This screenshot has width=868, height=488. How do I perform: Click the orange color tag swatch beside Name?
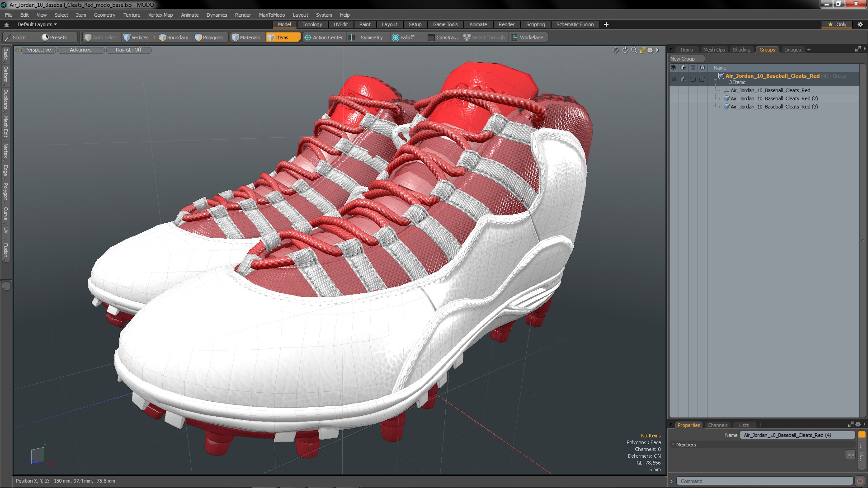coord(862,435)
